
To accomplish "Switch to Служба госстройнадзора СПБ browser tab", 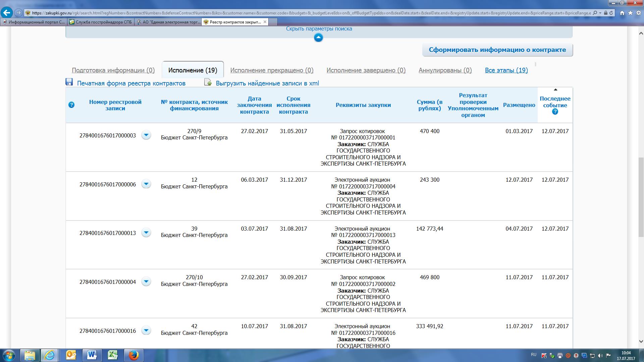I will click(x=101, y=22).
